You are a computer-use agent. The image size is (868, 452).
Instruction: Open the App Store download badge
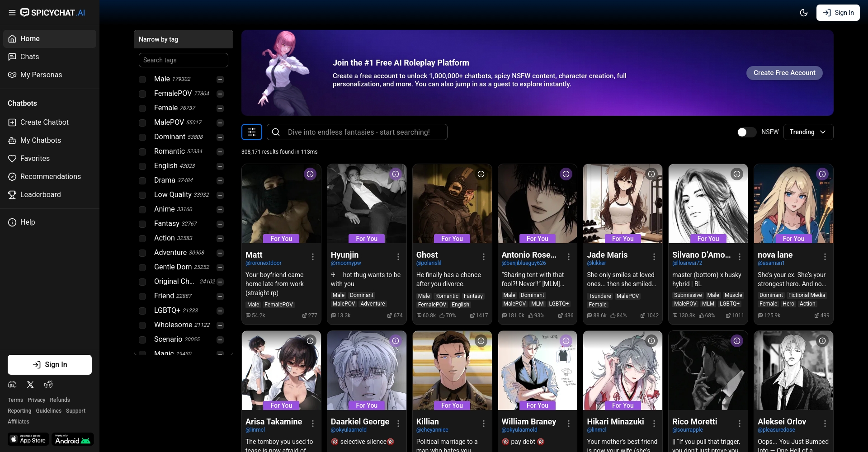(x=28, y=439)
